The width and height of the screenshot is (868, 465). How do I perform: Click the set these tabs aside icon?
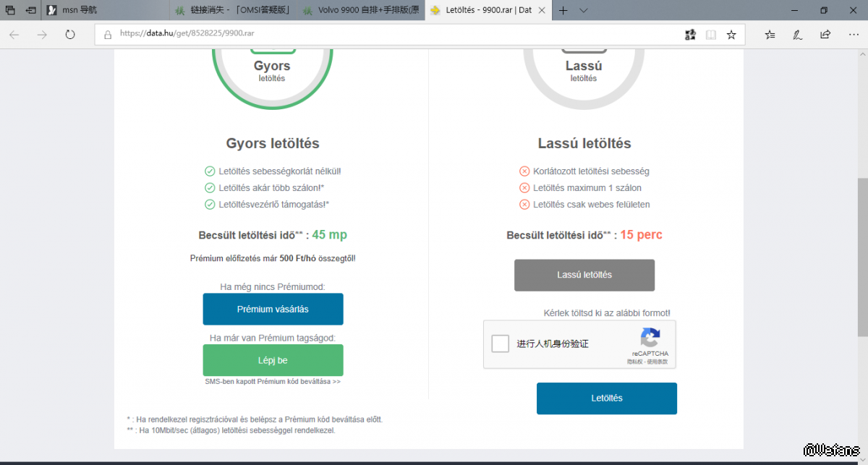[x=31, y=10]
